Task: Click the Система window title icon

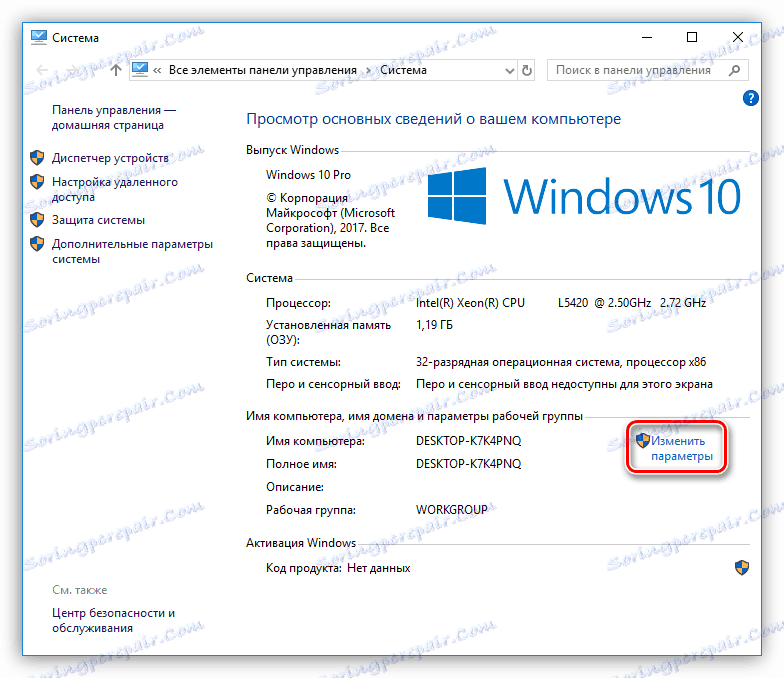Action: (x=38, y=38)
